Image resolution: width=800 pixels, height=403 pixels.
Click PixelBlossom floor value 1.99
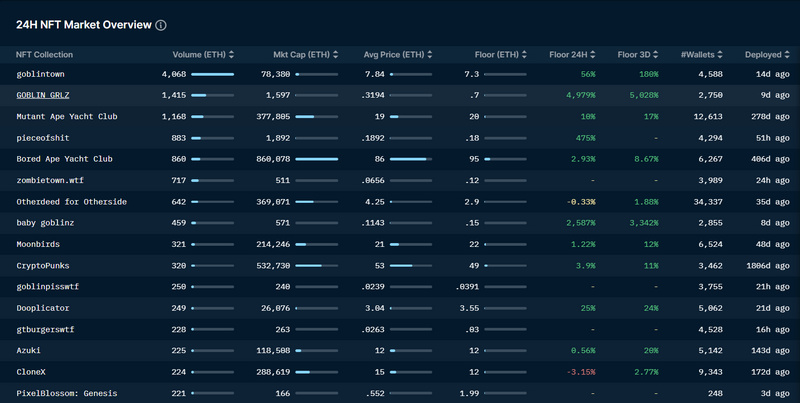pyautogui.click(x=469, y=393)
